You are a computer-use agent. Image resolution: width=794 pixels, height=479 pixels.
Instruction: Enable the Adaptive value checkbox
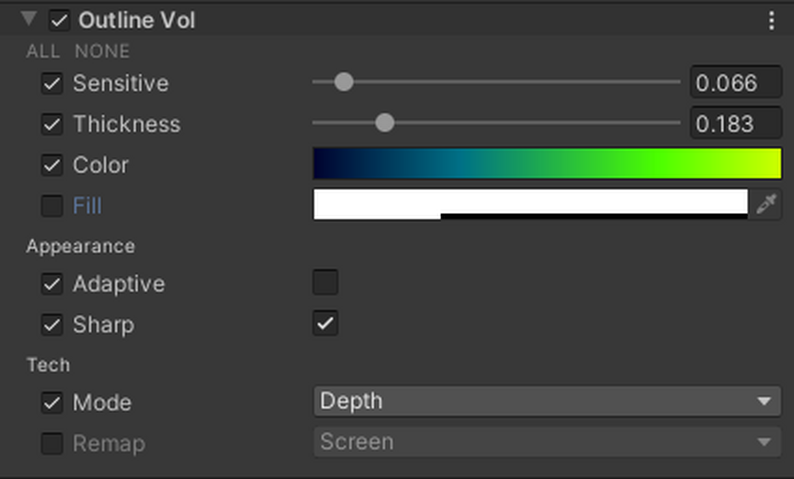(x=325, y=283)
